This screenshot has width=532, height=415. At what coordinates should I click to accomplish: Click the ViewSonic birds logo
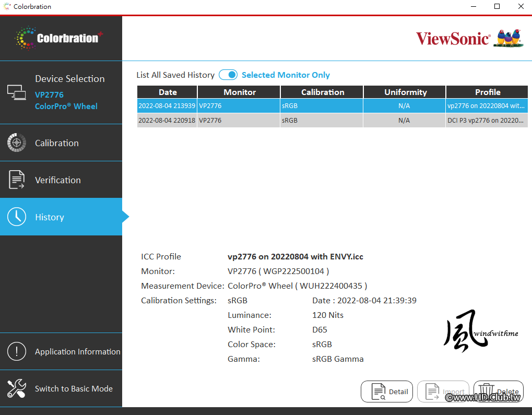click(x=508, y=38)
